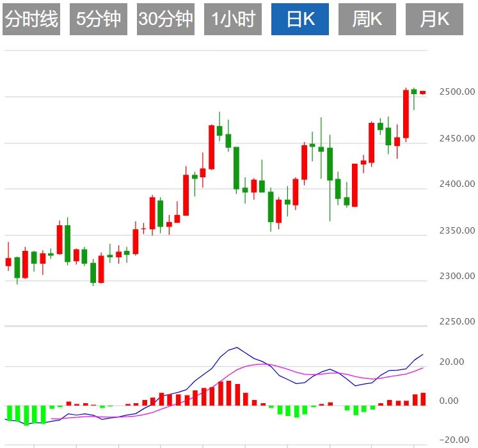Switch to the 1小时 tab

(x=233, y=19)
